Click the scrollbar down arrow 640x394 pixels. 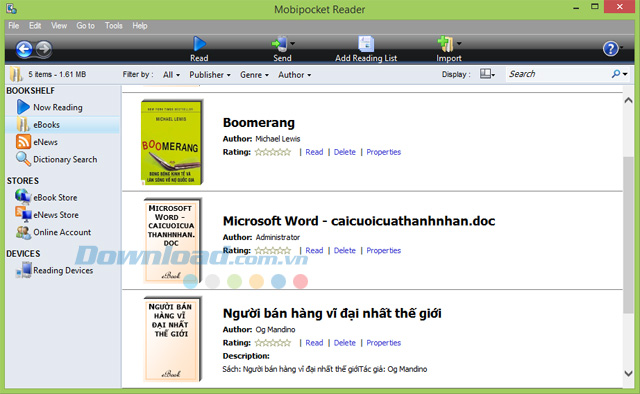point(628,373)
